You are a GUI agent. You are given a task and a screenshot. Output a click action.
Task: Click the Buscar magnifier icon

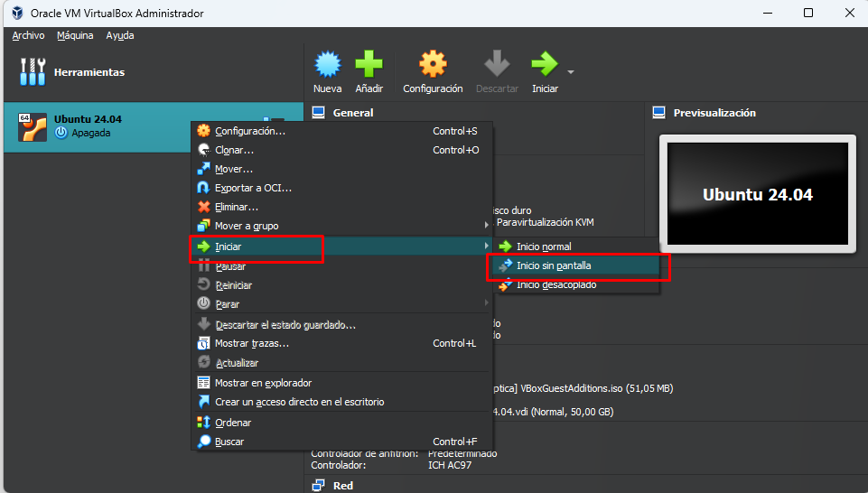[x=204, y=442]
